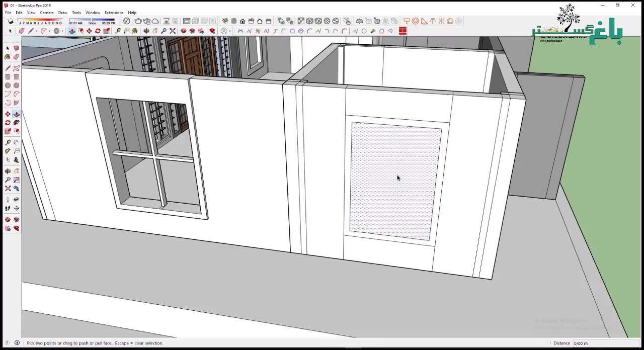Open the Camera menu
This screenshot has height=350, width=644.
pyautogui.click(x=47, y=13)
